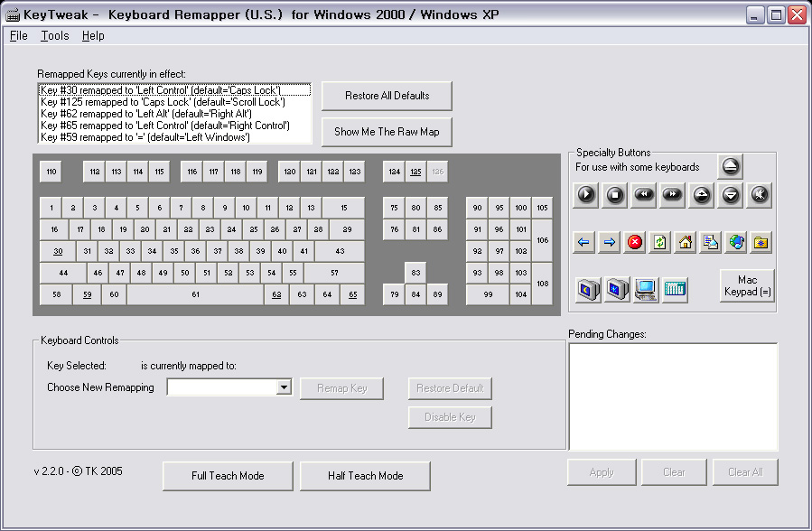The image size is (812, 531).
Task: Select the Key #59 remapped to '=' entry
Action: [x=175, y=137]
